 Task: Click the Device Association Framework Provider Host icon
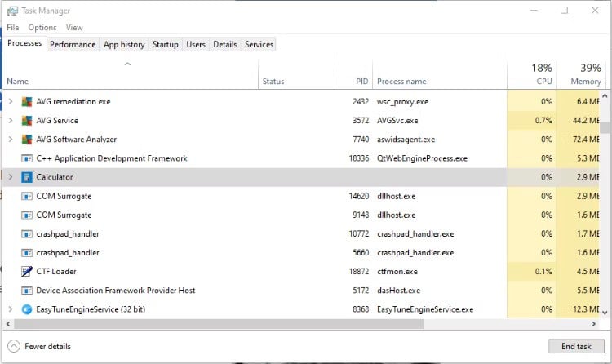[27, 291]
